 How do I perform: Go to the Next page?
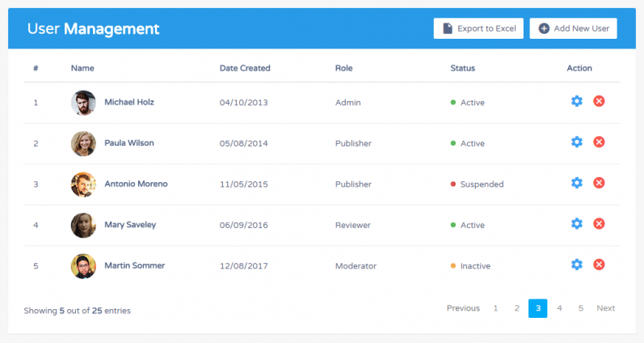pos(605,308)
